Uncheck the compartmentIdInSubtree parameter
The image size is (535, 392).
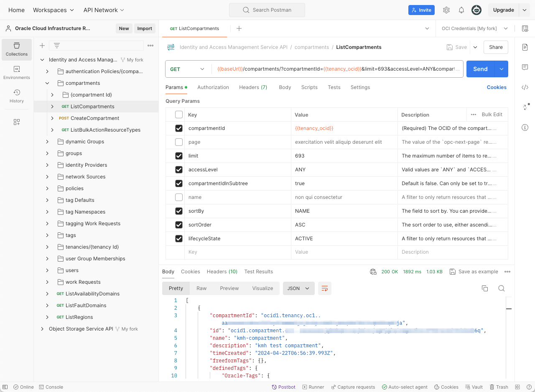tap(179, 183)
